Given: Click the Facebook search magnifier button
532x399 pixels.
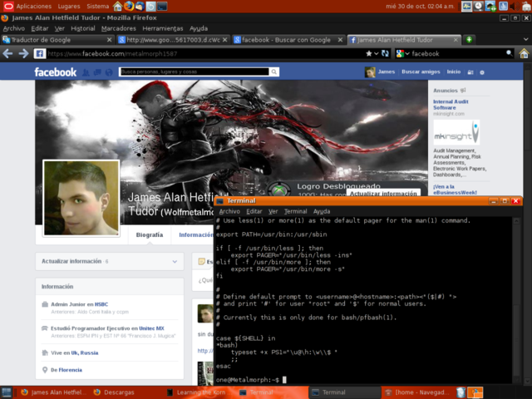Looking at the screenshot, I should (273, 71).
